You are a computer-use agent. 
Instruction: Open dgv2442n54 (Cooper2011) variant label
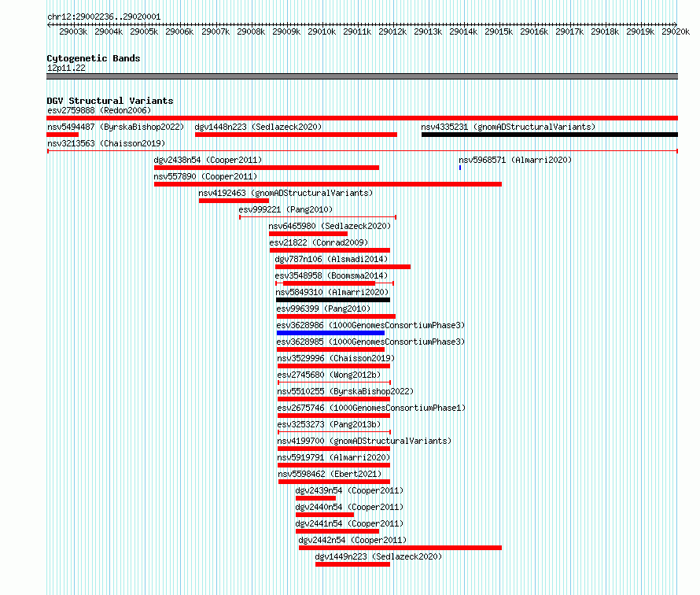click(x=352, y=540)
